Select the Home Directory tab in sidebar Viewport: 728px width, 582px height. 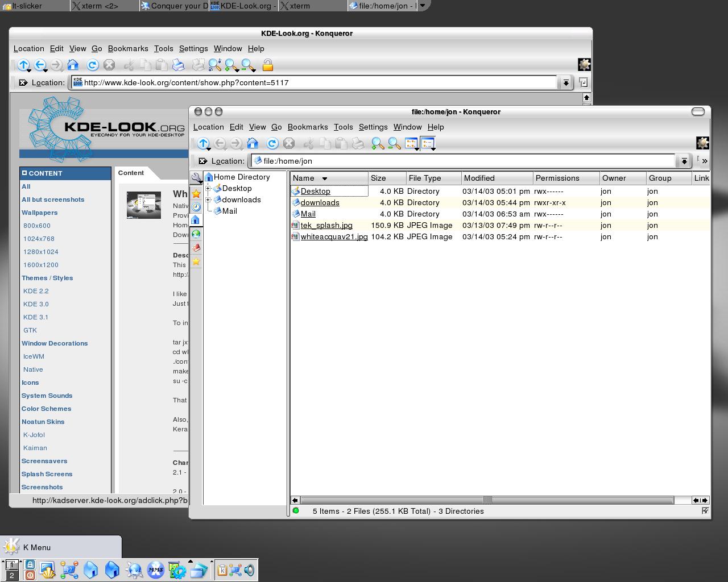coord(196,220)
